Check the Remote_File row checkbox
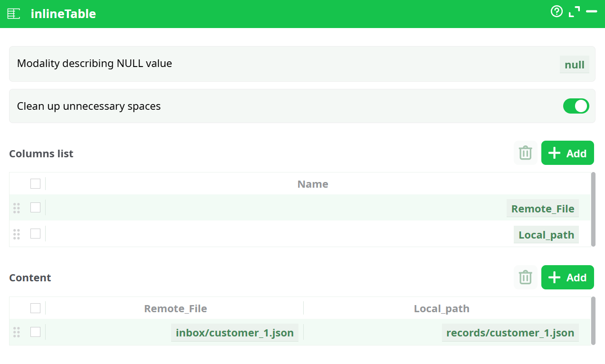The height and width of the screenshot is (364, 605). [x=35, y=208]
